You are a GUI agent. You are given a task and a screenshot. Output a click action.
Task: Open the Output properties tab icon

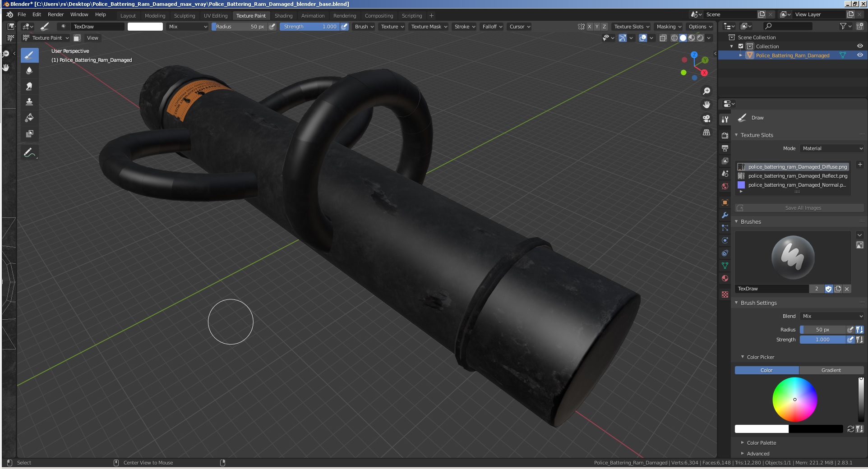point(725,148)
